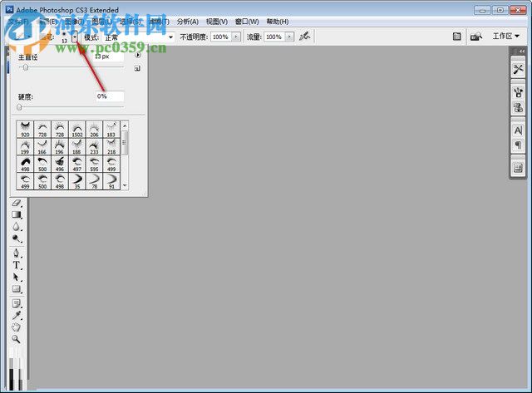
Task: Choose the 199 brush preset
Action: click(25, 146)
